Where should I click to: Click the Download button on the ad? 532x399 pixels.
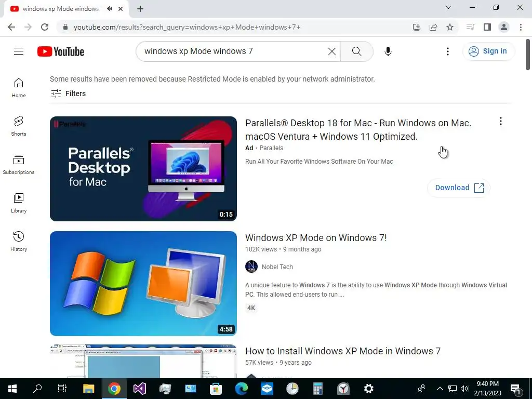pyautogui.click(x=458, y=188)
